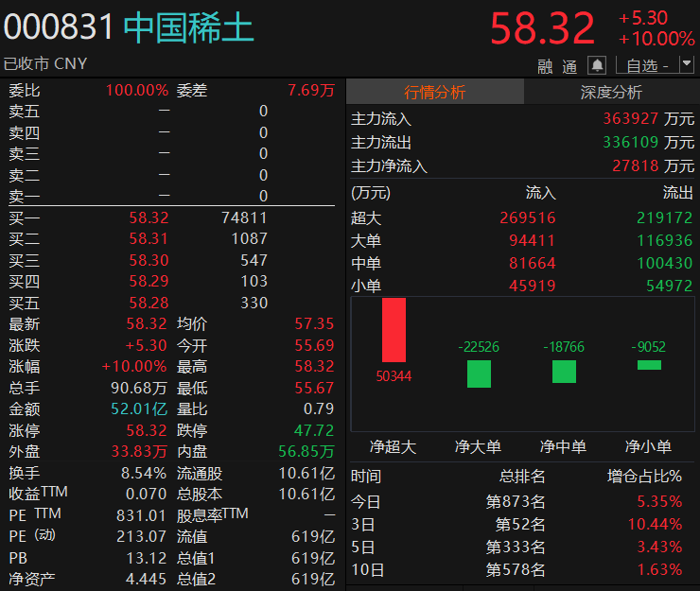Click 均价 value 57.35
The height and width of the screenshot is (591, 700).
pos(314,323)
